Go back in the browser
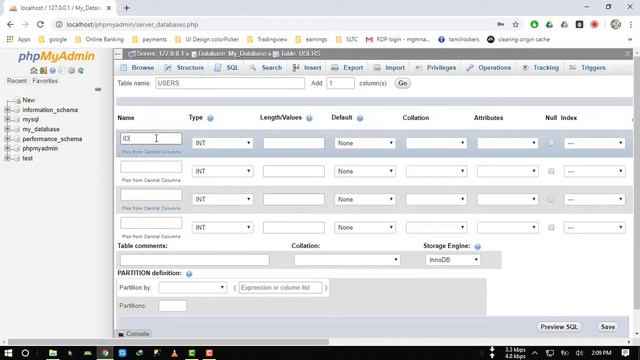This screenshot has width=640, height=360. [10, 24]
